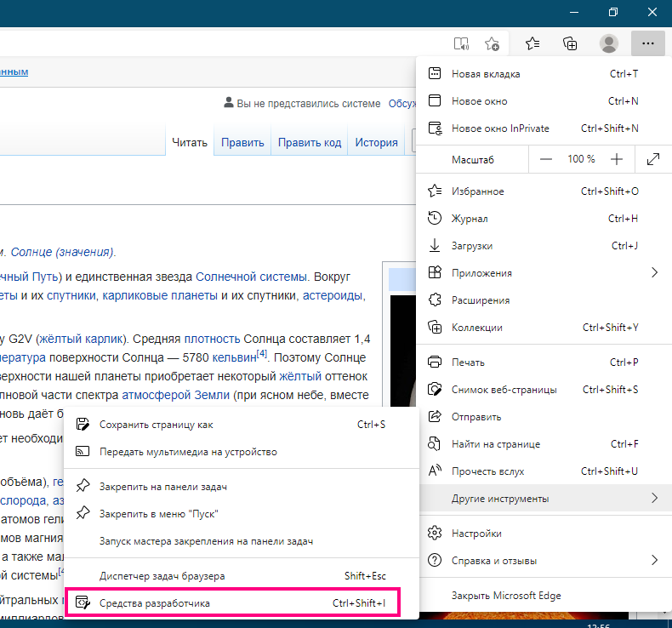
Task: Follow the Солнечной системы link
Action: pyautogui.click(x=250, y=277)
